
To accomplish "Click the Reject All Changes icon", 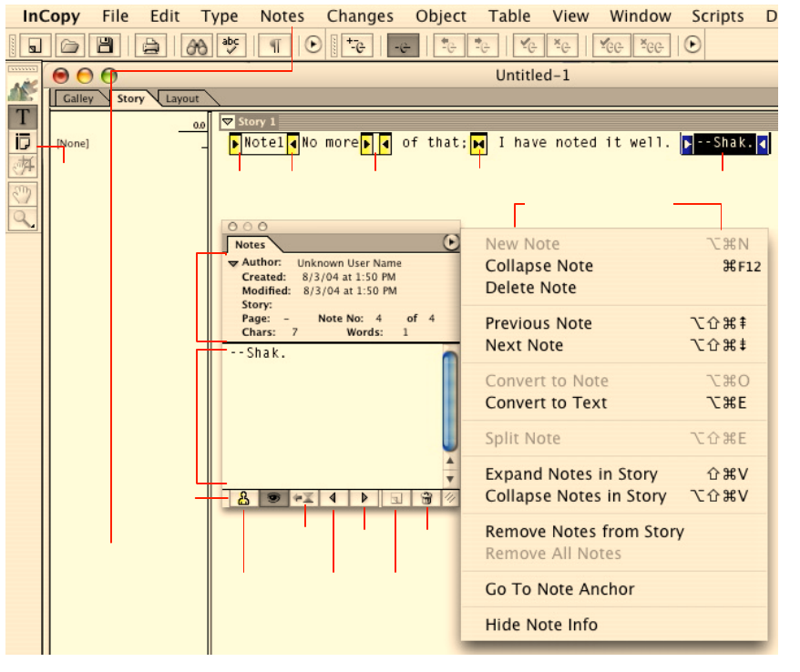I will point(651,46).
